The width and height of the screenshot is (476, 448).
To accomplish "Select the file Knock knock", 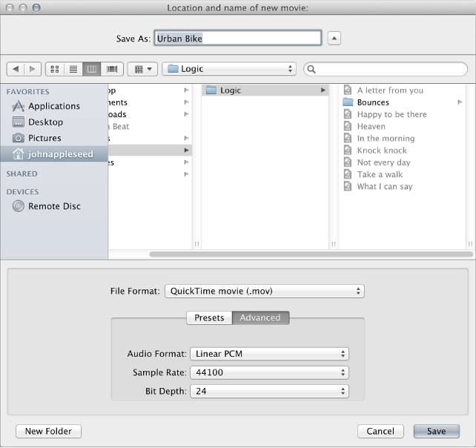I will pos(402,151).
